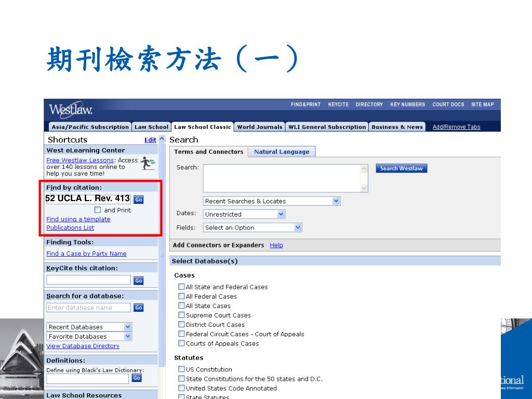
Task: Click the Shortcuts Edit link
Action: (x=150, y=140)
